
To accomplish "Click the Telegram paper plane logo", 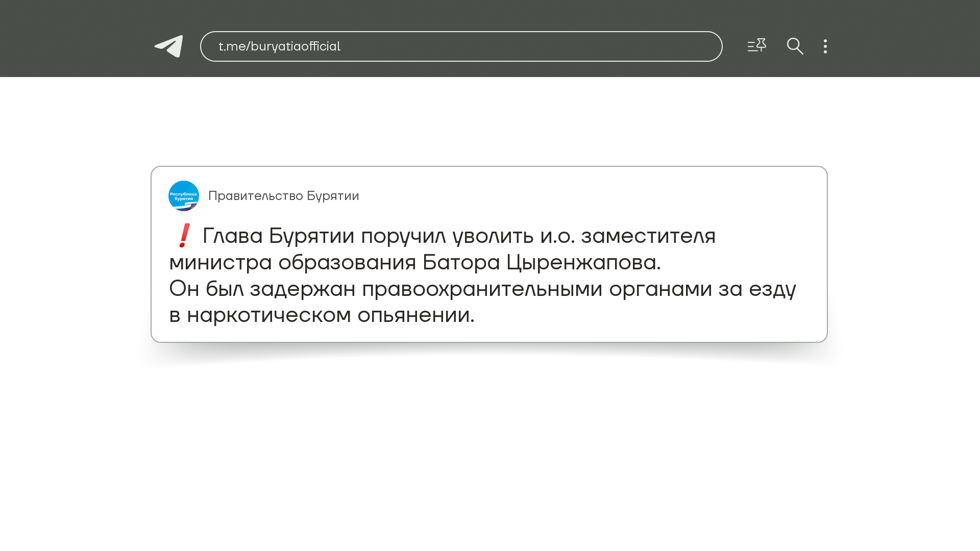I will [x=169, y=46].
